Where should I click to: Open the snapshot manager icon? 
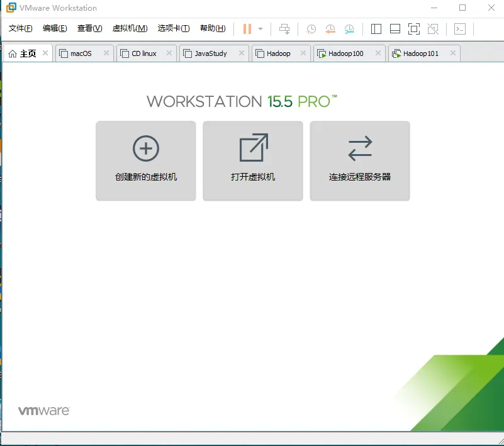coord(349,29)
